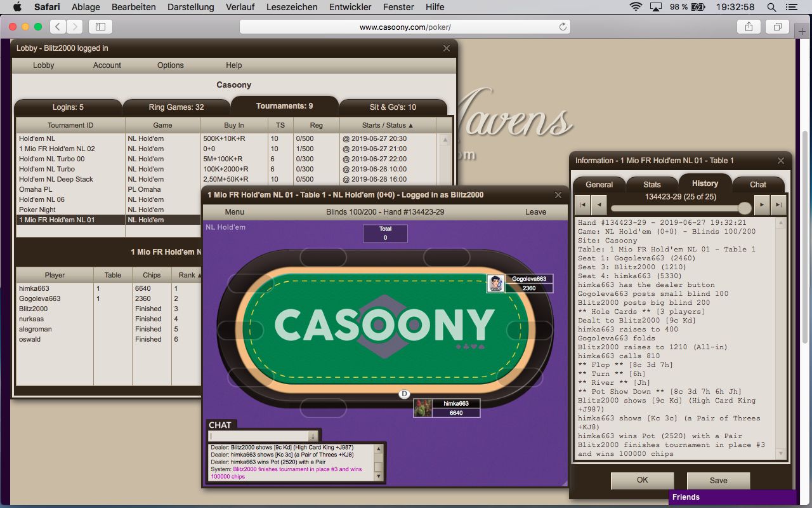
Task: Open the AirPlay display menu icon
Action: point(657,7)
